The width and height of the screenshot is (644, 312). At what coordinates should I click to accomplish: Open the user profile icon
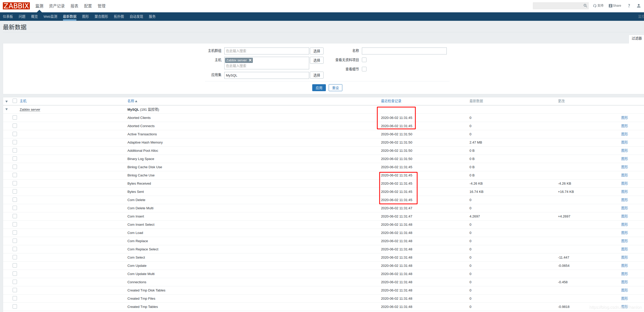click(639, 6)
